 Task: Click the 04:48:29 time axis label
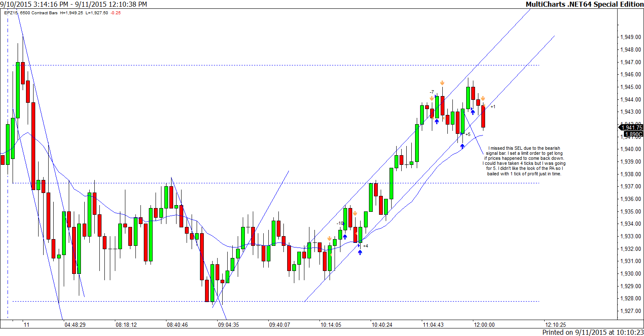(75, 325)
